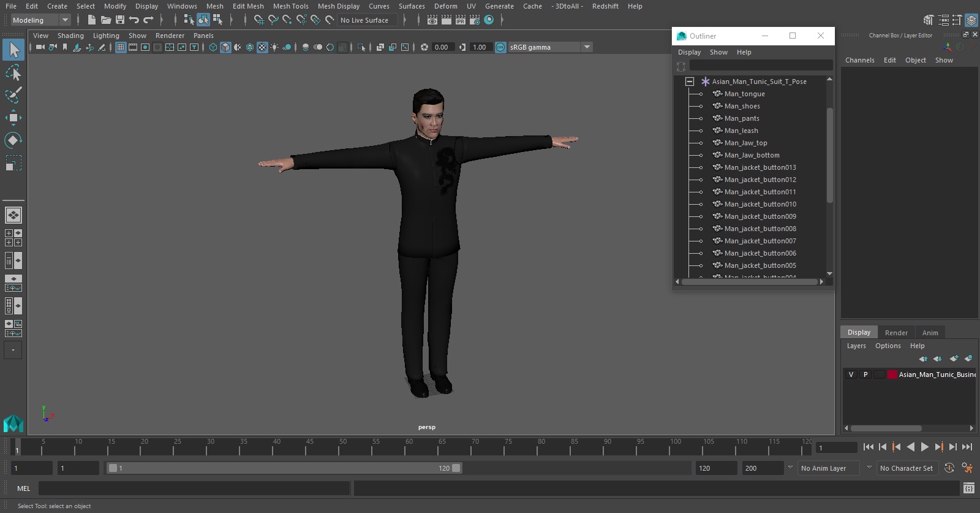Toggle textured display in viewport
Screen dimensions: 980x513
pyautogui.click(x=262, y=47)
